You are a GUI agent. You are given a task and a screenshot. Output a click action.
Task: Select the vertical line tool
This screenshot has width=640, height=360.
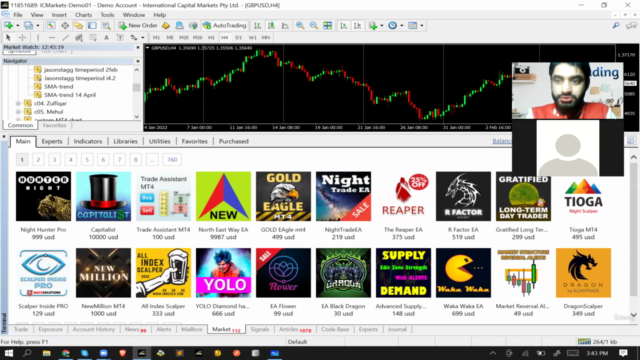[x=38, y=38]
